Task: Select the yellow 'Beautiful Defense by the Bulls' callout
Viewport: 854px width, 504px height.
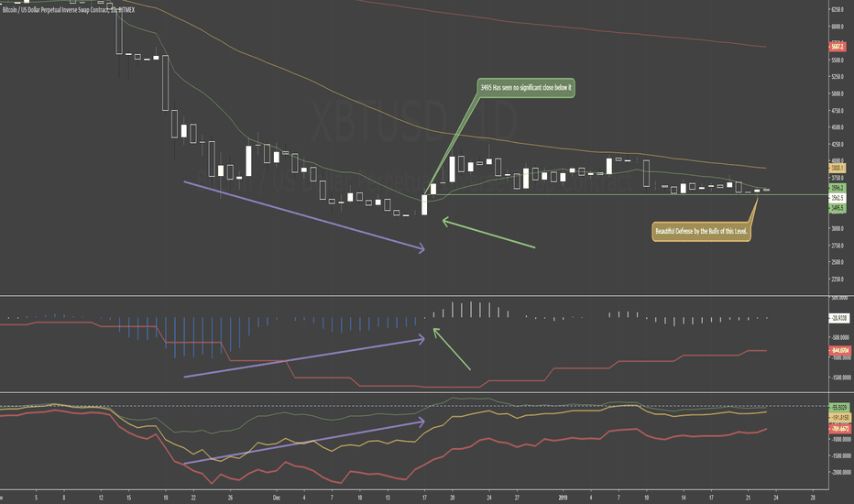Action: pos(702,231)
